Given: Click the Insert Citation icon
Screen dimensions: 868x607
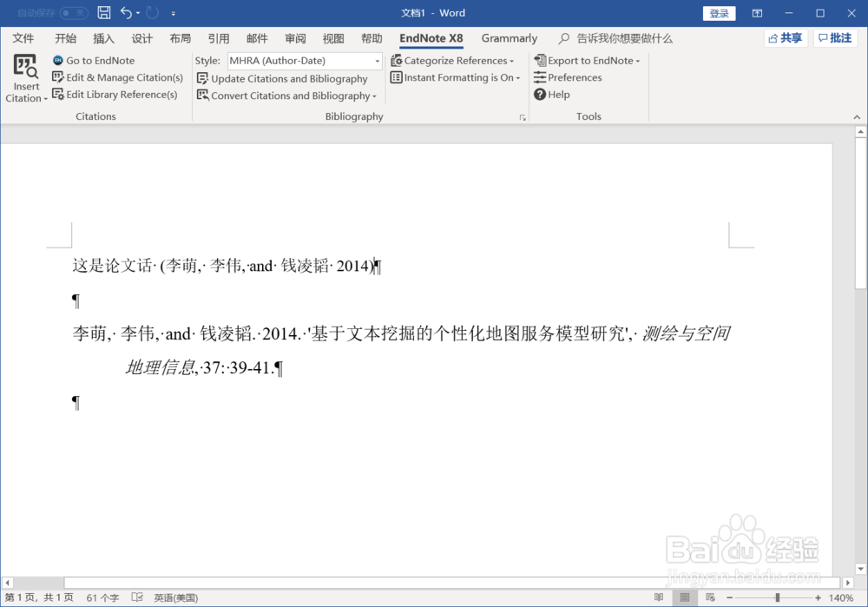Looking at the screenshot, I should click(x=26, y=67).
